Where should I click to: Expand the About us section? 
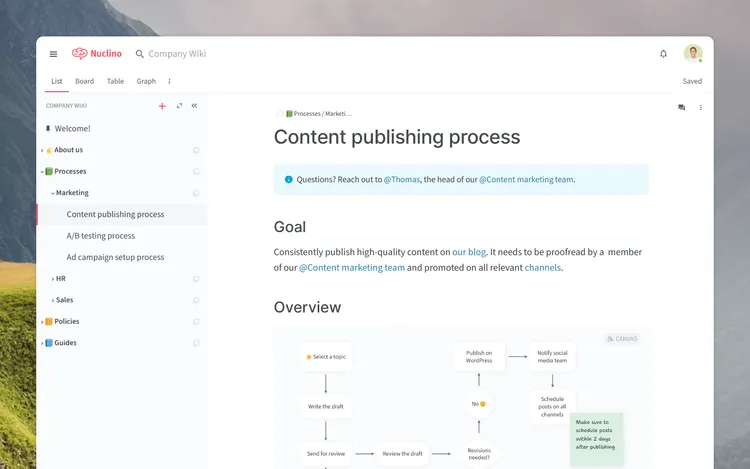click(42, 150)
